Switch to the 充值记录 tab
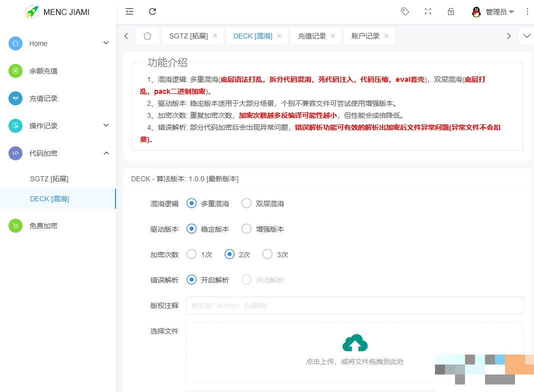This screenshot has width=534, height=392. pos(311,36)
